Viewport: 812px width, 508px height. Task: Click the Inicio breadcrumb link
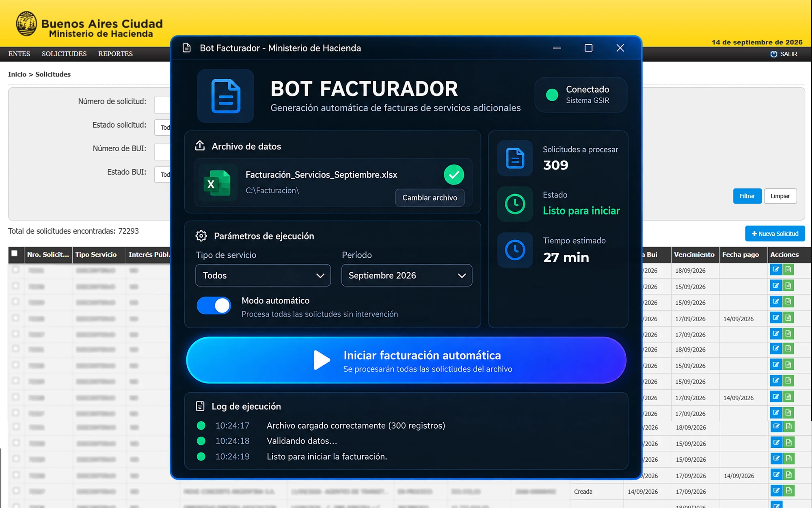coord(17,74)
